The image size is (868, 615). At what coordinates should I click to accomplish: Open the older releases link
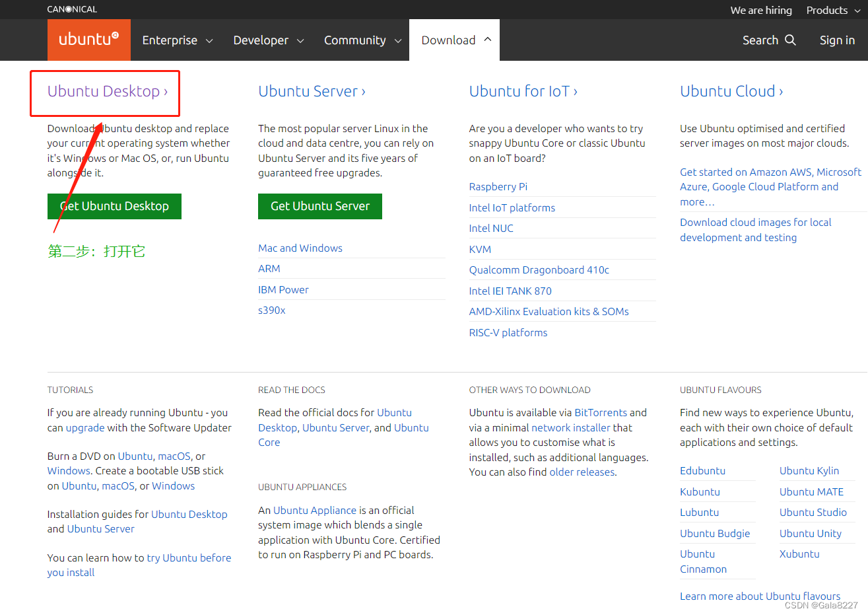pos(582,472)
